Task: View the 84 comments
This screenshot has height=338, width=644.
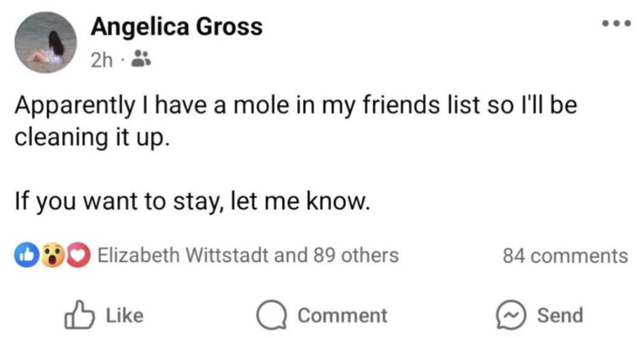Action: [x=565, y=256]
